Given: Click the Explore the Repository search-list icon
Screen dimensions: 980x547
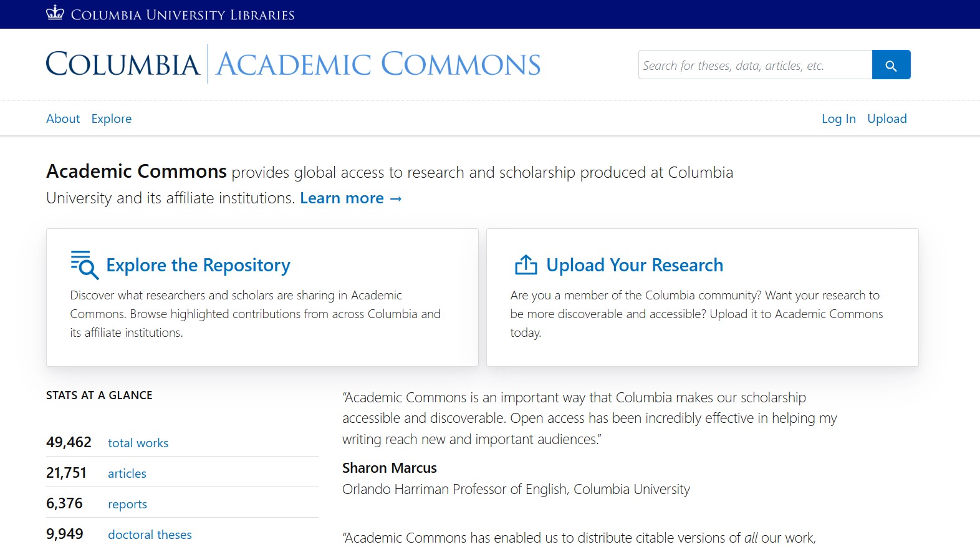Looking at the screenshot, I should (x=84, y=265).
